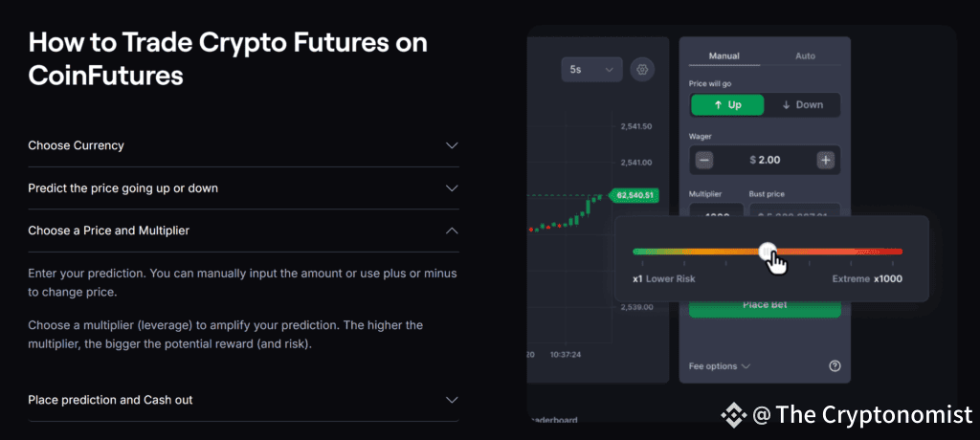980x440 pixels.
Task: Collapse Choose a Price and Multiplier section
Action: (244, 231)
